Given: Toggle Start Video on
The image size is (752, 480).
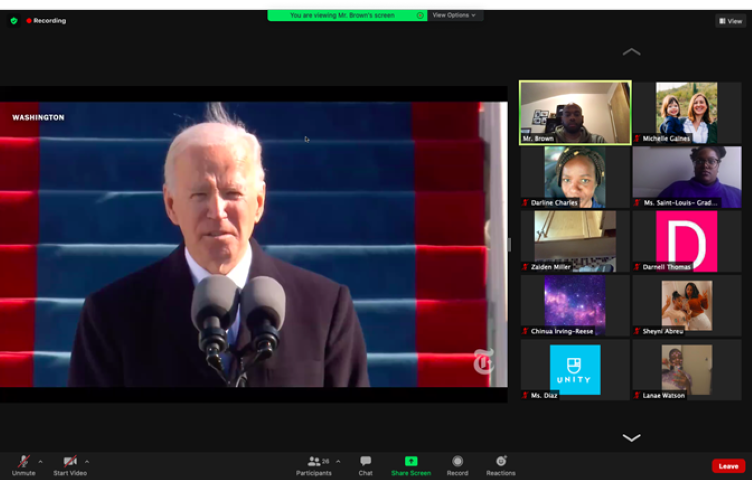Looking at the screenshot, I should 69,465.
